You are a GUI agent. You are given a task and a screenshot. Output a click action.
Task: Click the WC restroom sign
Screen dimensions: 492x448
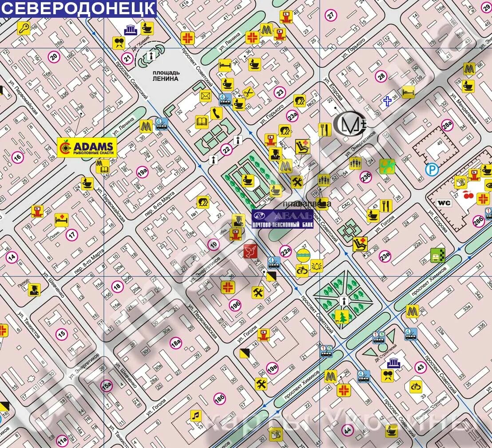(x=444, y=203)
